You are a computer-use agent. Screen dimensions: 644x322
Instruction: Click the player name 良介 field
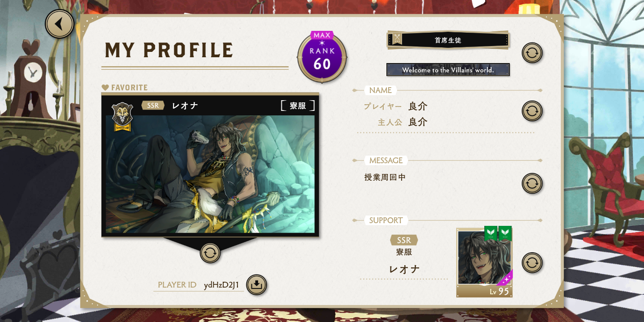coord(418,106)
